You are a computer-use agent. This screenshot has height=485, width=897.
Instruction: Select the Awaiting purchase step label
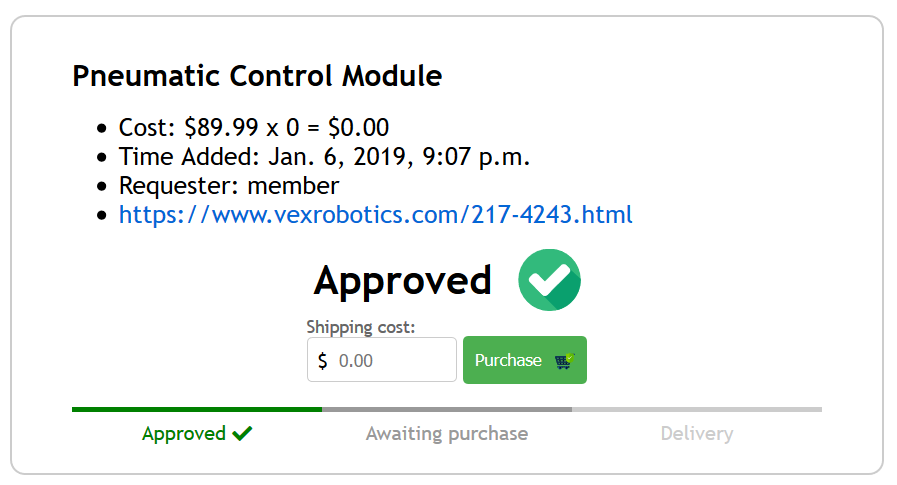coord(447,434)
